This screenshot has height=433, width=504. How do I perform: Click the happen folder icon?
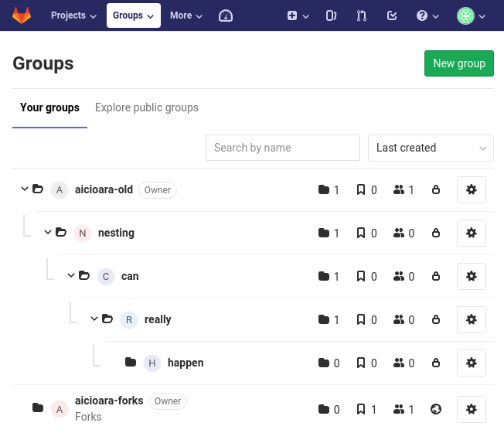coord(131,362)
